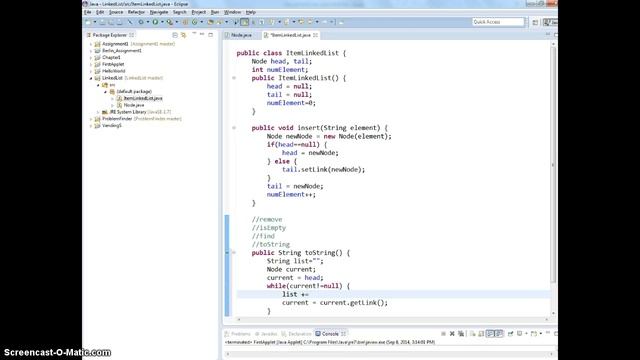Click the green Run button in toolbar
This screenshot has height=360, width=640.
(155, 22)
